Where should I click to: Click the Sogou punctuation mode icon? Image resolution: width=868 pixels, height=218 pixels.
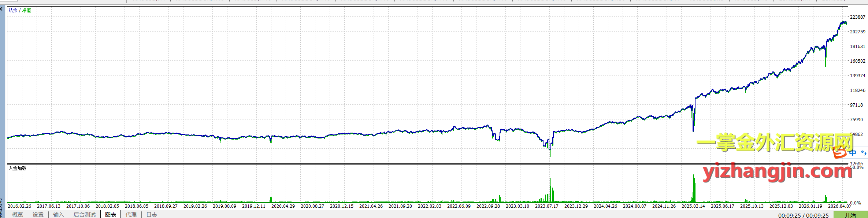pos(863,152)
